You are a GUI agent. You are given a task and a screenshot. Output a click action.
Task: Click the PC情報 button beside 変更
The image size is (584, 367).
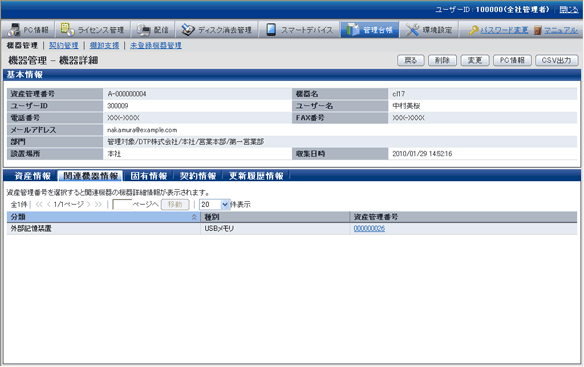click(512, 60)
